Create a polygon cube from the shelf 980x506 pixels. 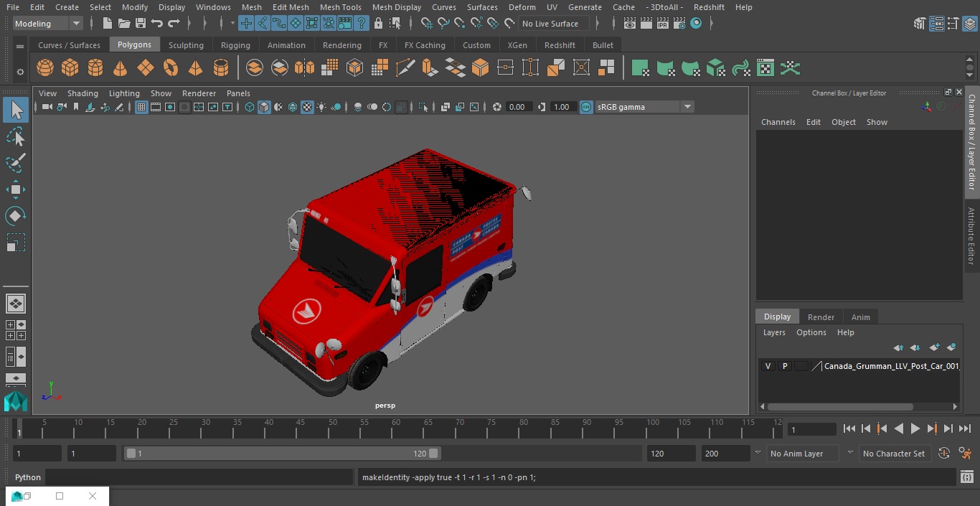[70, 68]
